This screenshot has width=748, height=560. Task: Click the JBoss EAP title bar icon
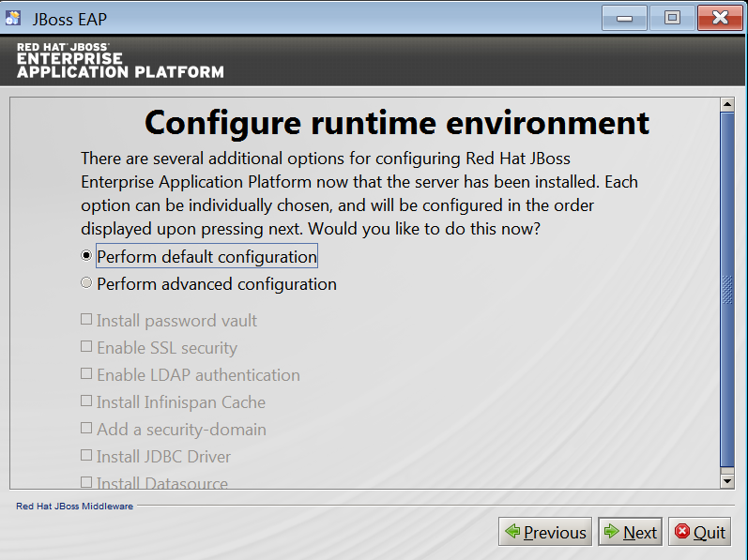coord(14,18)
